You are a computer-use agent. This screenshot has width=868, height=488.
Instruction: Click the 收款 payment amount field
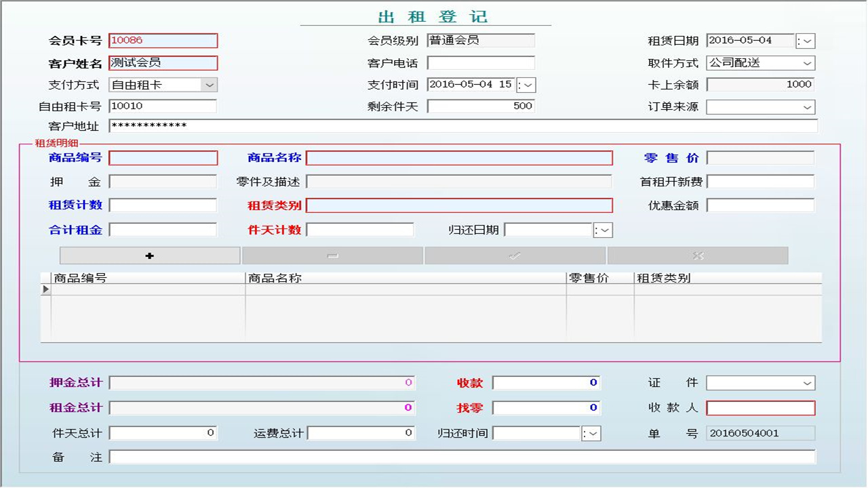[x=546, y=382]
